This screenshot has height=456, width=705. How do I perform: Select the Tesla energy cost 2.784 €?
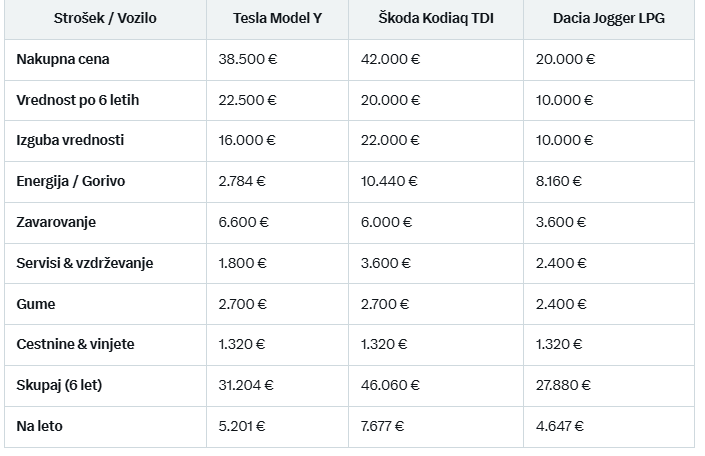click(x=242, y=181)
